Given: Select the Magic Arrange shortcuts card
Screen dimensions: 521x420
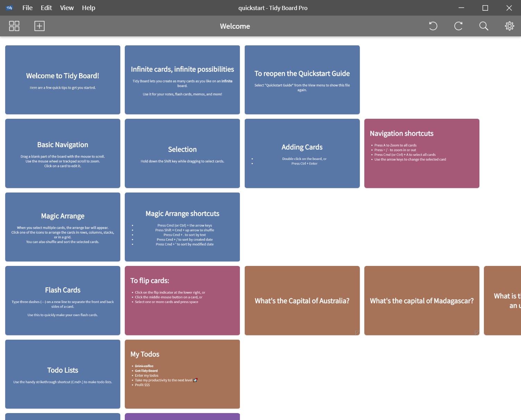Looking at the screenshot, I should tap(182, 227).
